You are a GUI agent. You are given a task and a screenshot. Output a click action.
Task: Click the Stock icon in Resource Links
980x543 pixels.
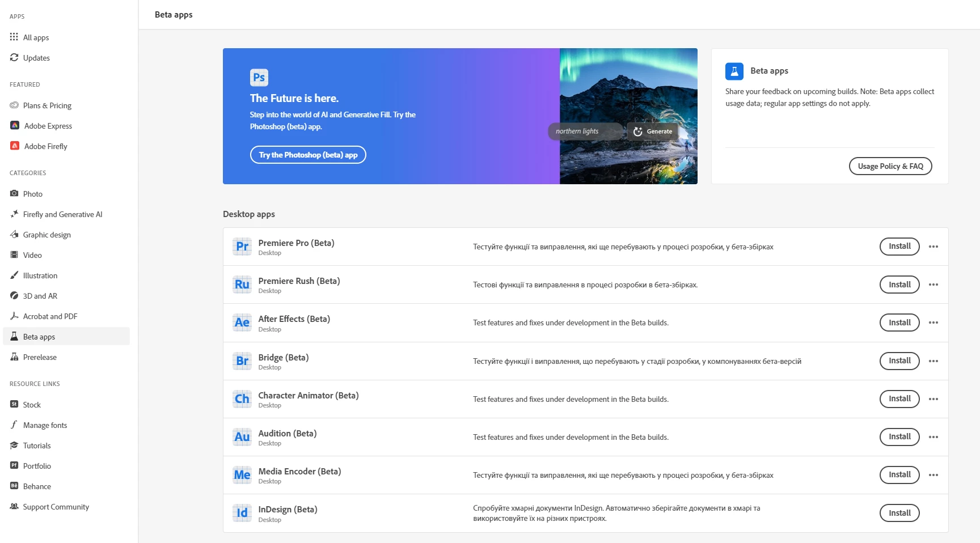point(14,404)
